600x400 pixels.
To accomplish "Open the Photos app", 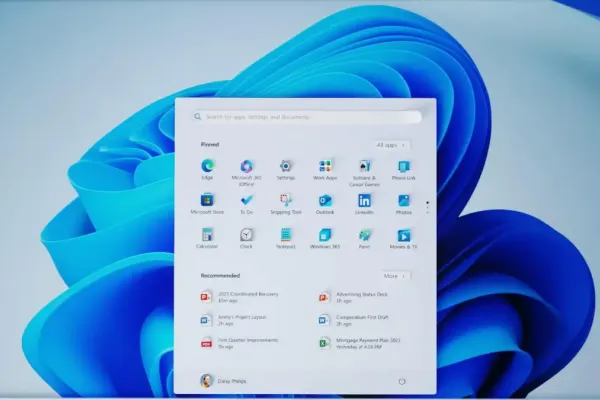I will [x=404, y=204].
